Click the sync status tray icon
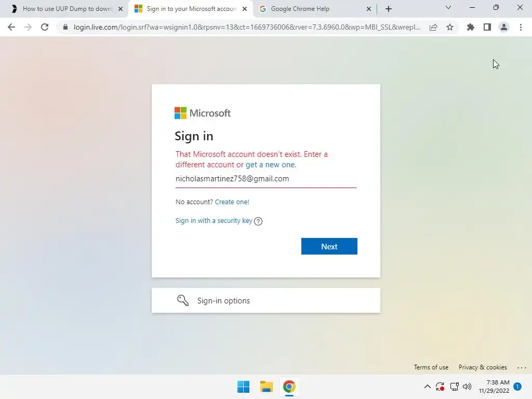The height and width of the screenshot is (399, 532). pyautogui.click(x=440, y=387)
